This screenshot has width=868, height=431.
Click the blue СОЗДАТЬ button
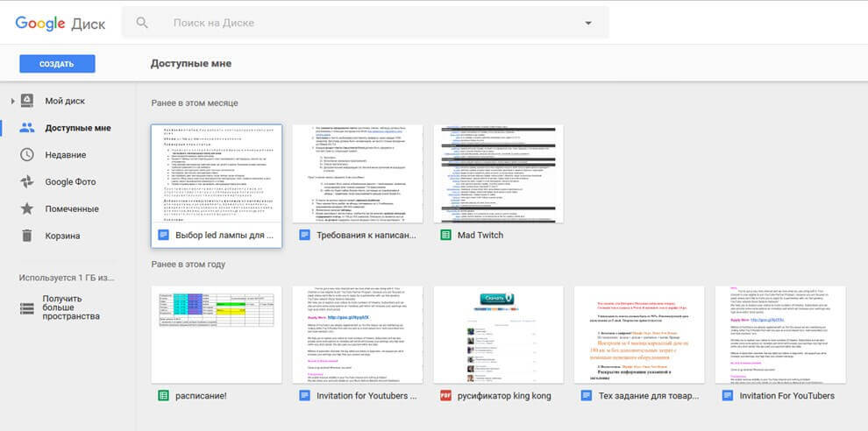click(x=57, y=64)
